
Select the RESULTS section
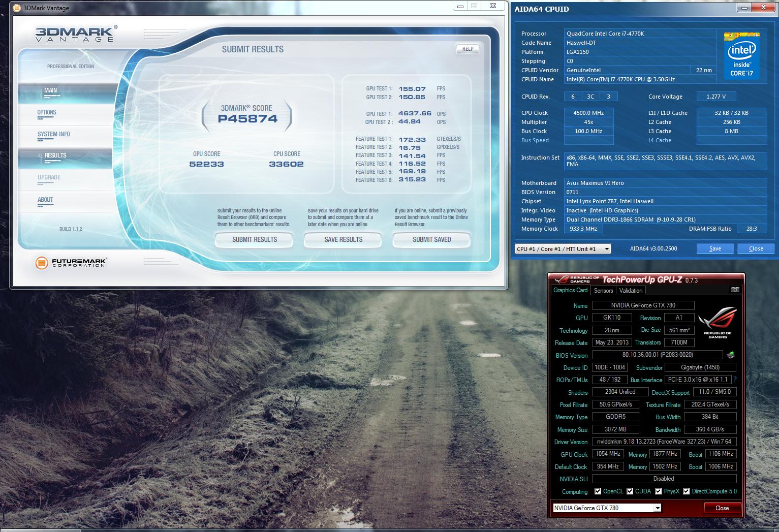pos(65,158)
